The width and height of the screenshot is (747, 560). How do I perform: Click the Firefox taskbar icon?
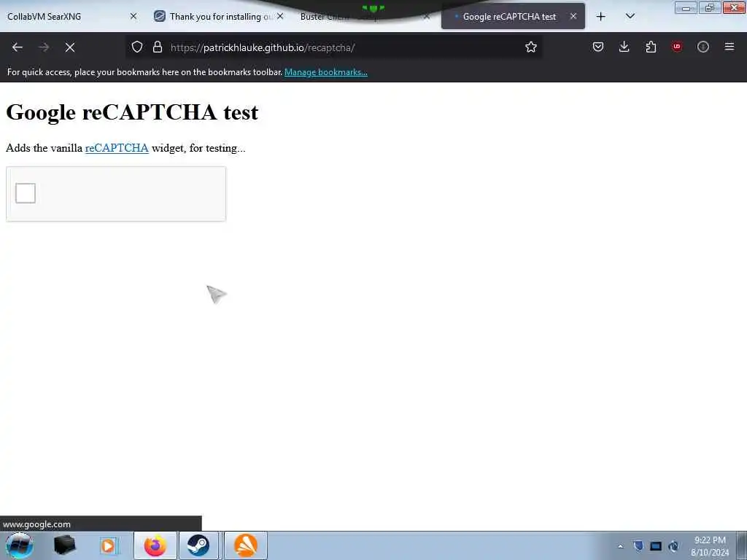point(155,545)
